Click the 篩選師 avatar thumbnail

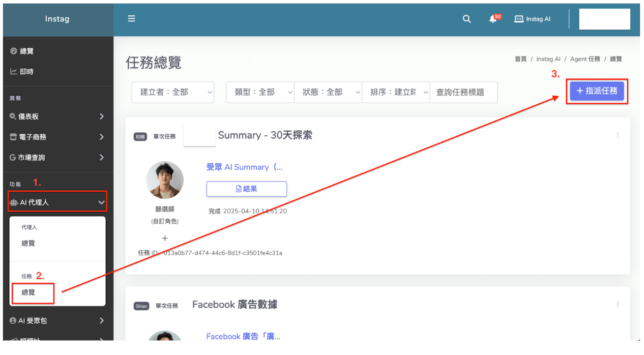tap(165, 180)
